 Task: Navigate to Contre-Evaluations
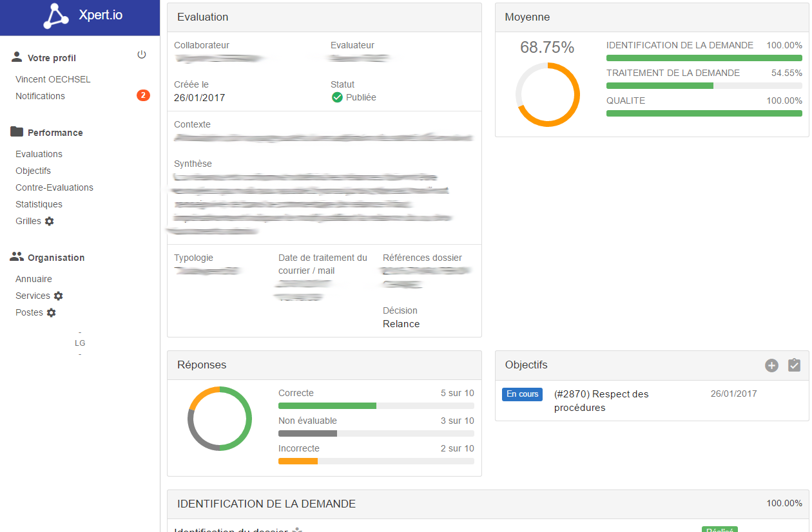click(54, 187)
